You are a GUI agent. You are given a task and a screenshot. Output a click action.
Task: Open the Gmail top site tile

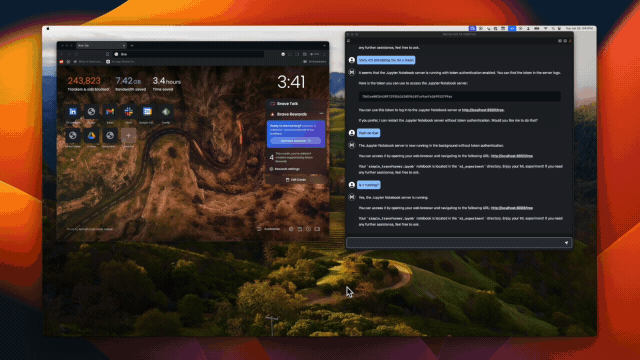tap(110, 111)
